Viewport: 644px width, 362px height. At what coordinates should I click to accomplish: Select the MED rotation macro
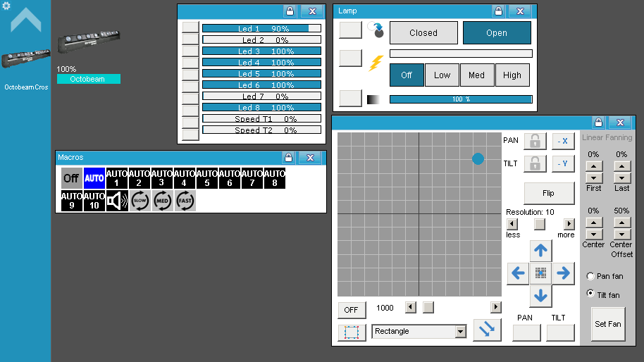click(x=162, y=201)
